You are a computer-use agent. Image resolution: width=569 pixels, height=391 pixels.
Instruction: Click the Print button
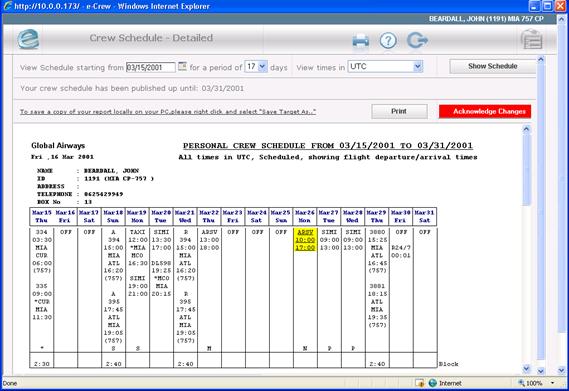(x=399, y=111)
